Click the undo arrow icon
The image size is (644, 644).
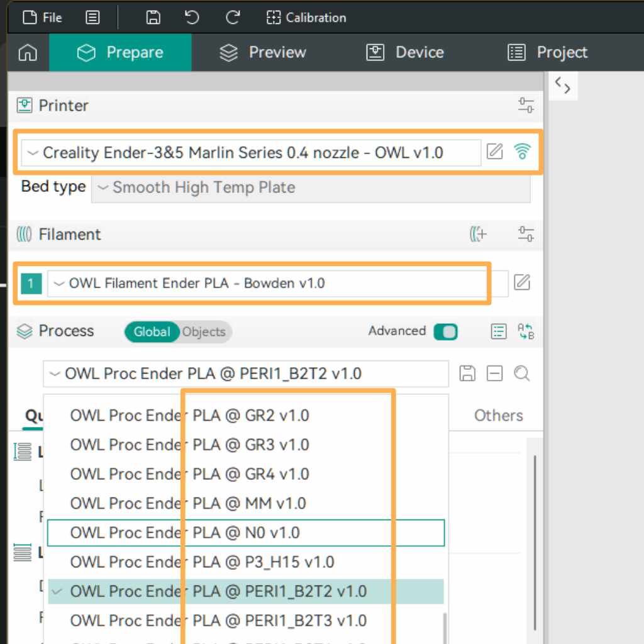(x=192, y=18)
